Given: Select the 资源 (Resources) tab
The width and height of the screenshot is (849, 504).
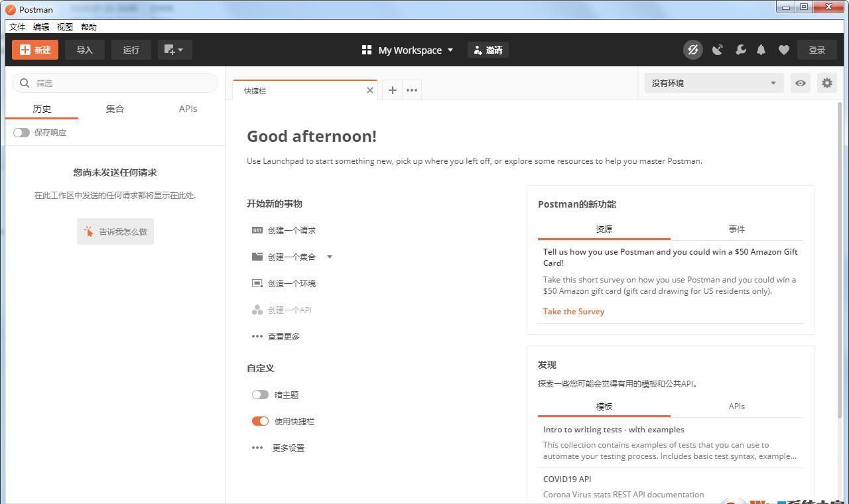Looking at the screenshot, I should (604, 229).
